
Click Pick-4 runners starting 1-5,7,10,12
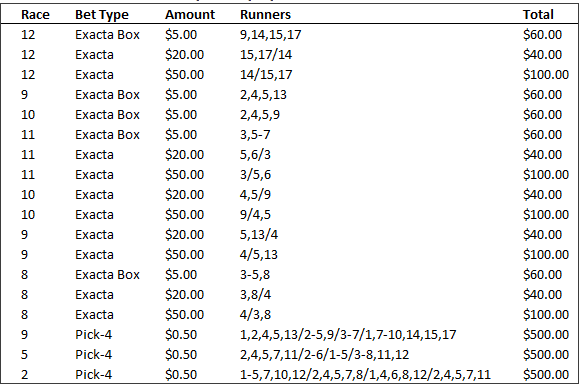pos(365,374)
